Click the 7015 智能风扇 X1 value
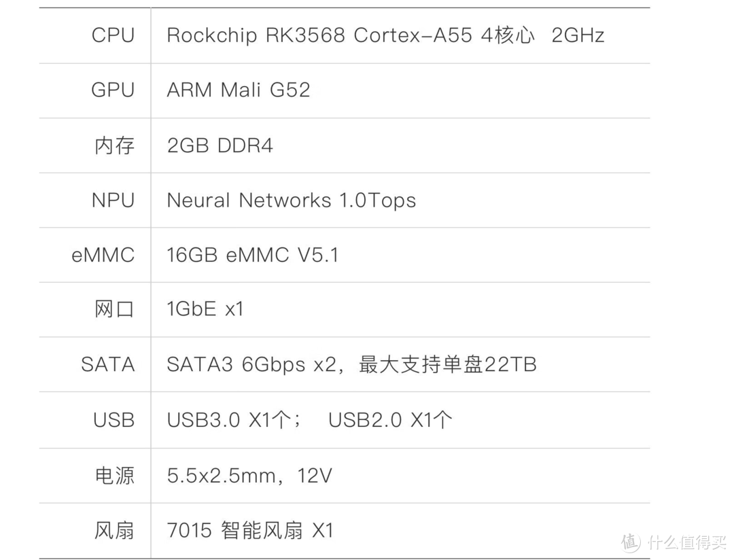 point(250,530)
